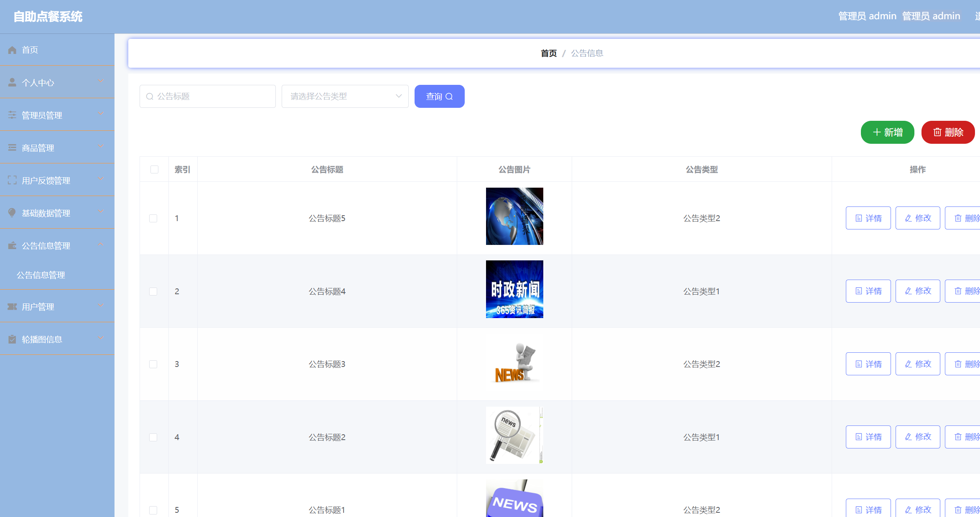
Task: Select 公告信息管理 submenu item in sidebar
Action: point(41,275)
